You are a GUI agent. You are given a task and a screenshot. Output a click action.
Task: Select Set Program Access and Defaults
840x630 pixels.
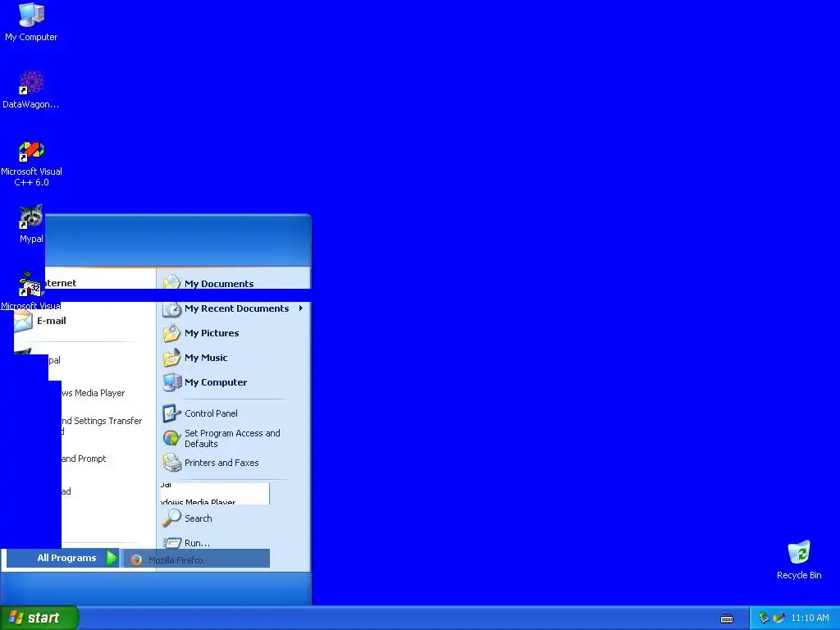tap(232, 438)
